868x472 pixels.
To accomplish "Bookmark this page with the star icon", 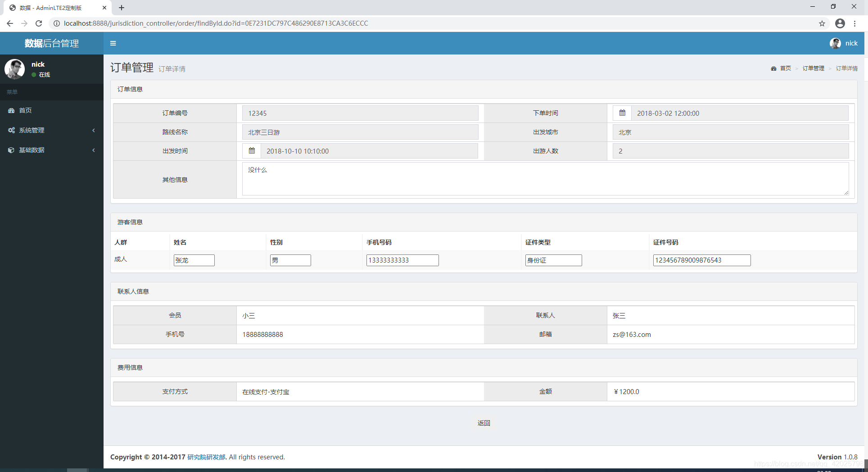I will 822,23.
